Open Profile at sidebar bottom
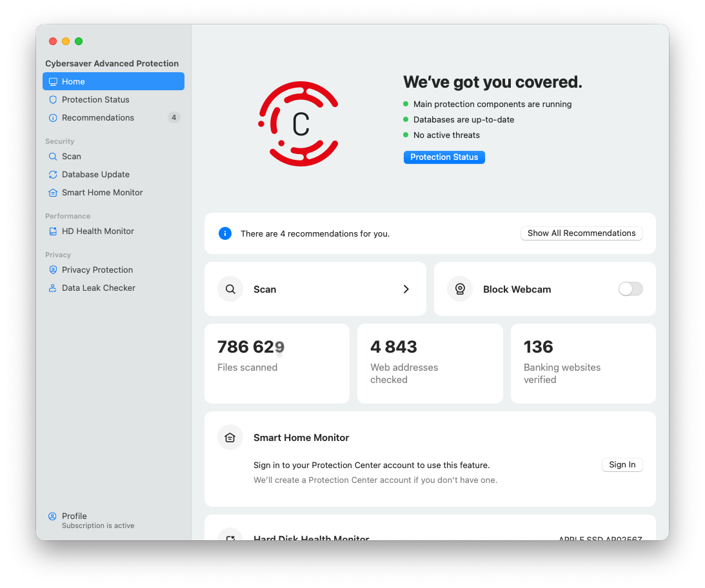Image resolution: width=705 pixels, height=588 pixels. click(74, 516)
